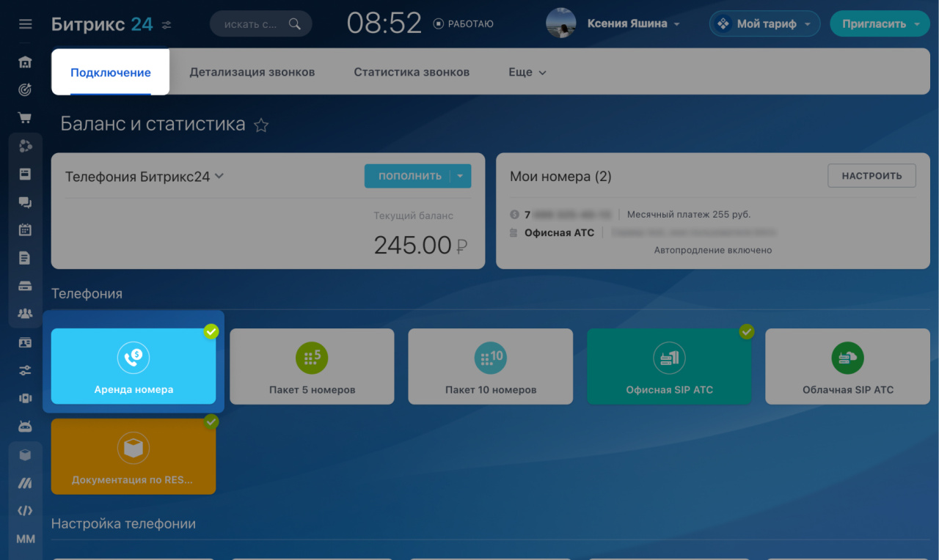This screenshot has height=560, width=939.
Task: Select the Пакет 10 номеров tile
Action: (x=491, y=366)
